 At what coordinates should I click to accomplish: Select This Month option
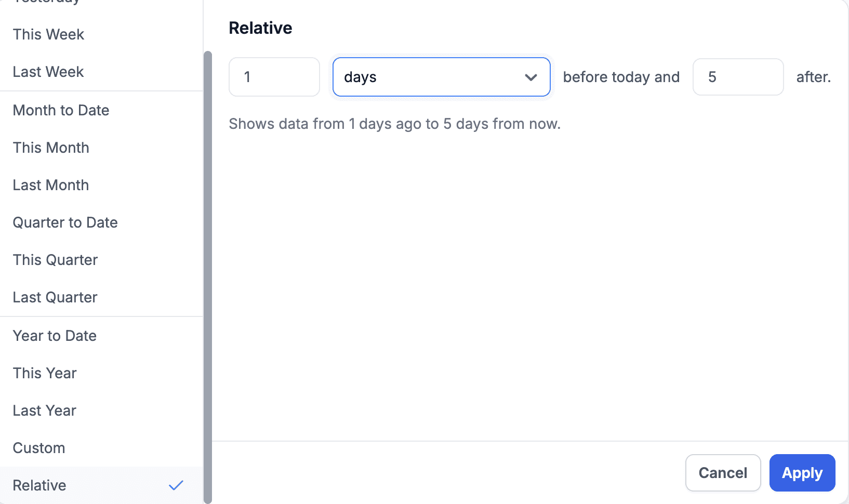[x=51, y=148]
